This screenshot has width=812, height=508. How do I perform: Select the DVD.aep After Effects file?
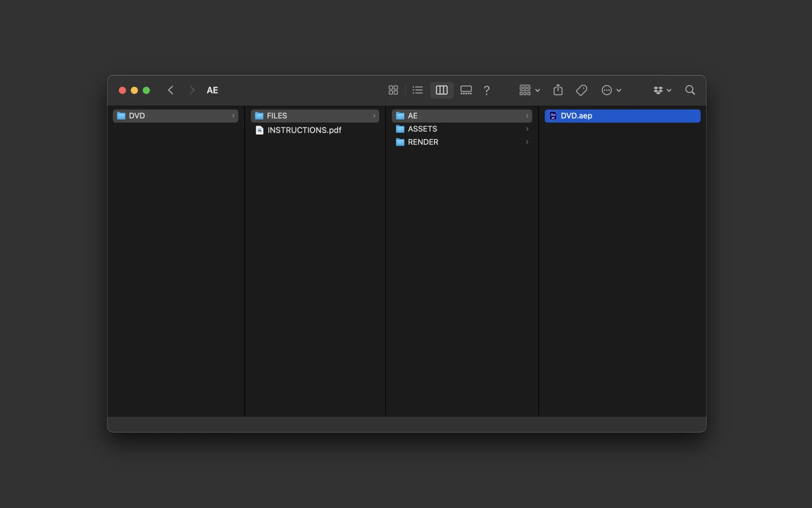click(x=622, y=116)
